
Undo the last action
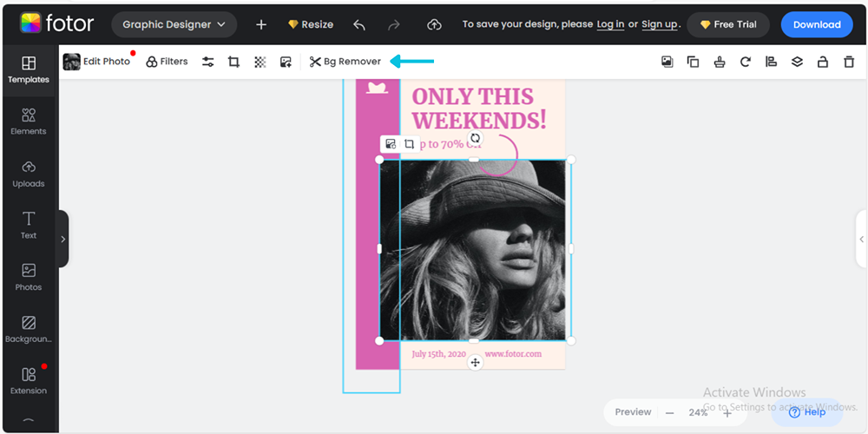tap(359, 24)
